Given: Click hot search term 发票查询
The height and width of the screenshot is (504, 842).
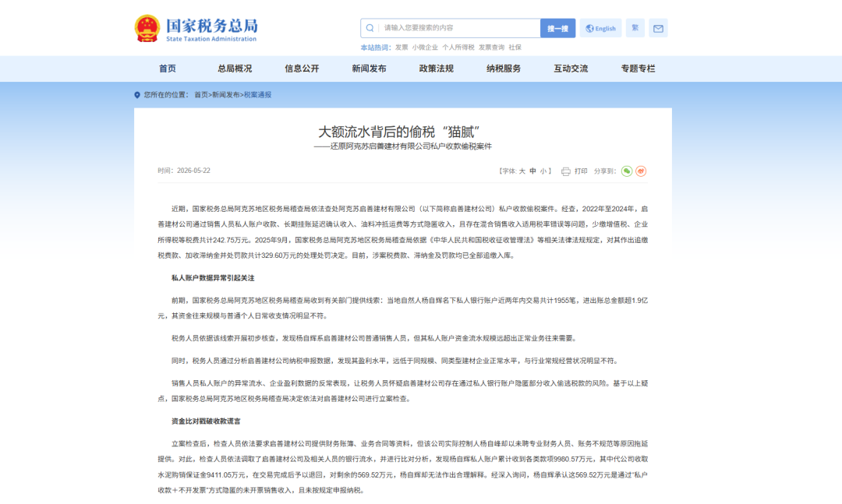Looking at the screenshot, I should (491, 48).
